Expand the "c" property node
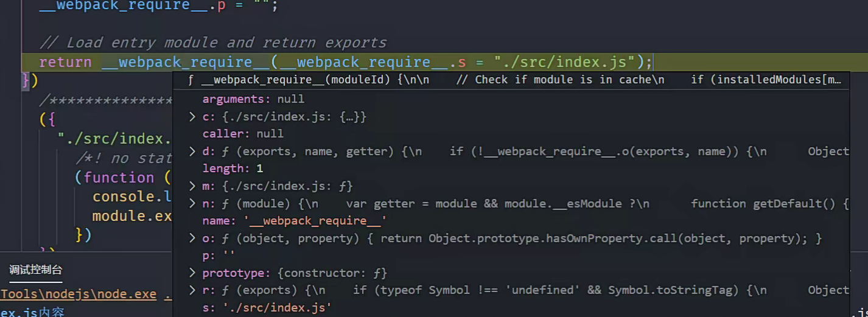Screen dimensions: 868x317 pyautogui.click(x=192, y=116)
